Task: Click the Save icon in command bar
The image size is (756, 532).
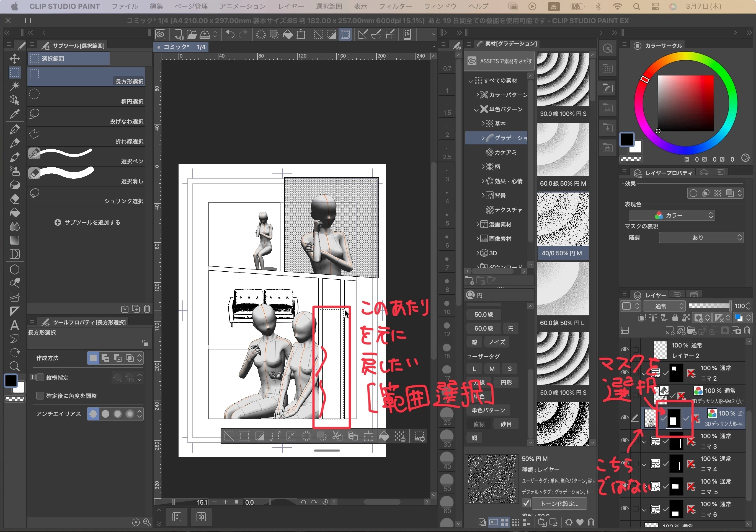Action: click(x=205, y=34)
